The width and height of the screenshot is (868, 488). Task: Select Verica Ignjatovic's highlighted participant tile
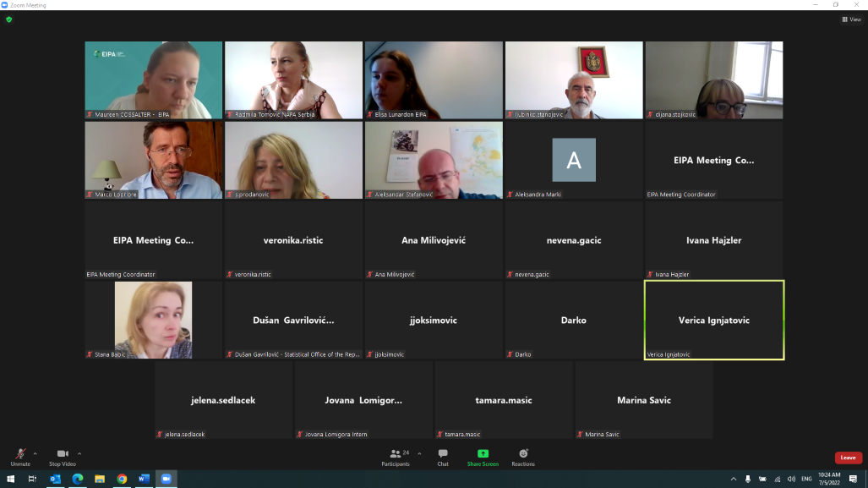[x=714, y=320]
